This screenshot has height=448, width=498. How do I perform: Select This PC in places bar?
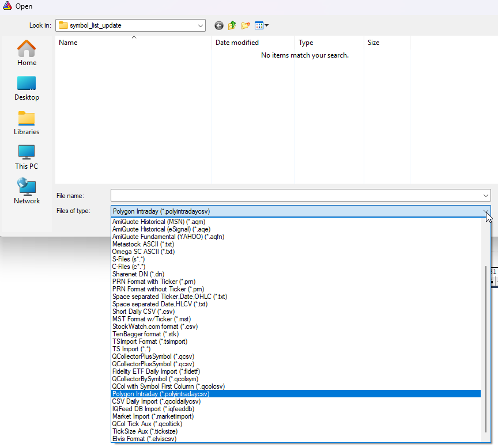[27, 157]
